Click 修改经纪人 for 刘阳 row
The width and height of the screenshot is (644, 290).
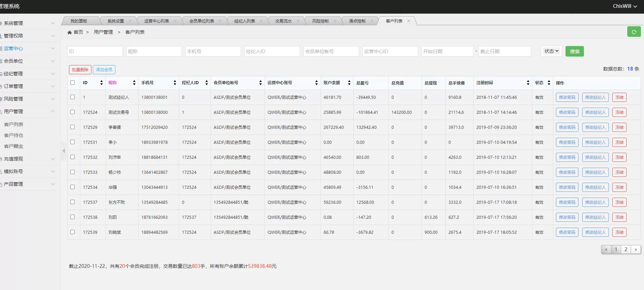pyautogui.click(x=596, y=217)
